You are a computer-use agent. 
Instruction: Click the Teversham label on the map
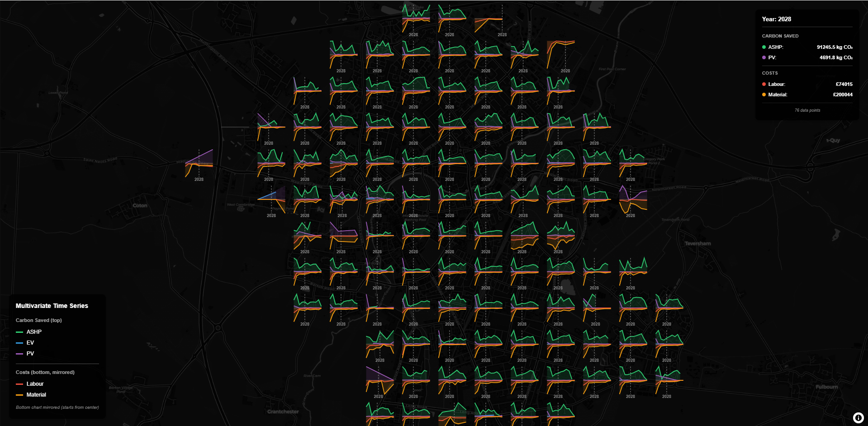click(697, 243)
